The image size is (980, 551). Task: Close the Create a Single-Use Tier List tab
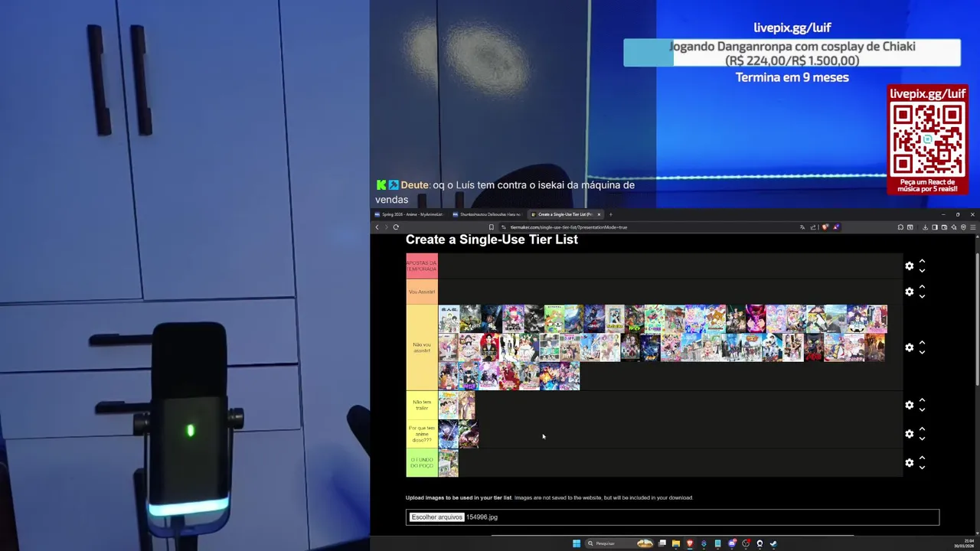(x=599, y=214)
